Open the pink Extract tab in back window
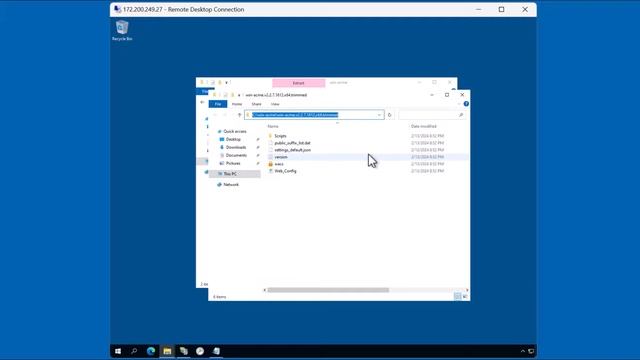The image size is (640, 360). 298,83
